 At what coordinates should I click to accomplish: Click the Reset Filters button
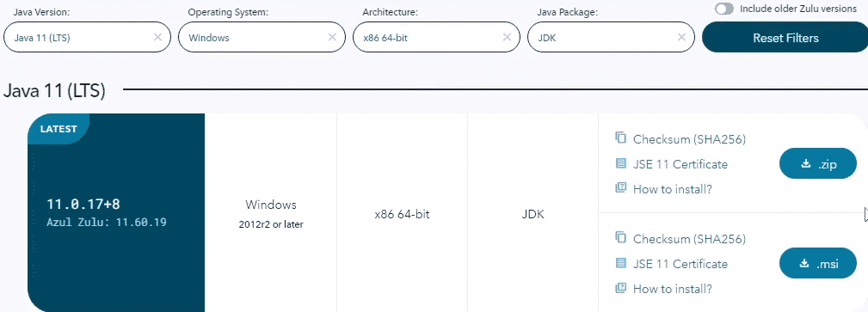click(x=785, y=38)
